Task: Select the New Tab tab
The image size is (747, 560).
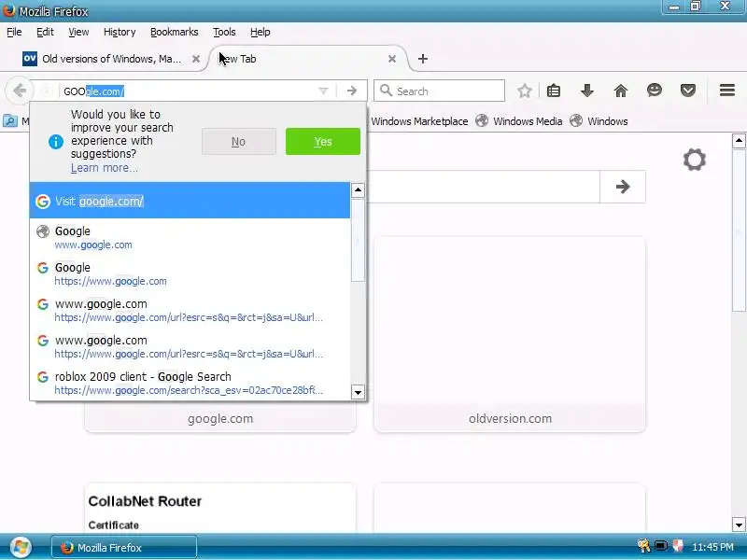Action: (x=308, y=59)
